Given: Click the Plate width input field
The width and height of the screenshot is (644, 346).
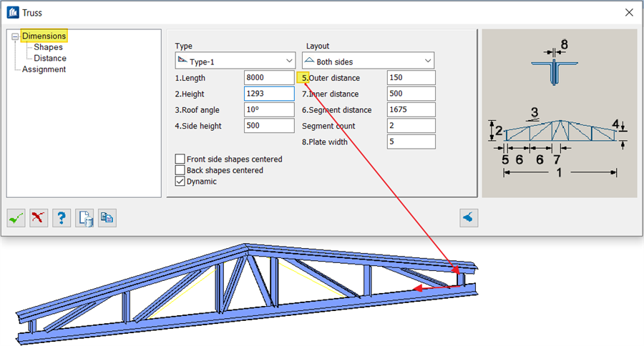Looking at the screenshot, I should [411, 142].
